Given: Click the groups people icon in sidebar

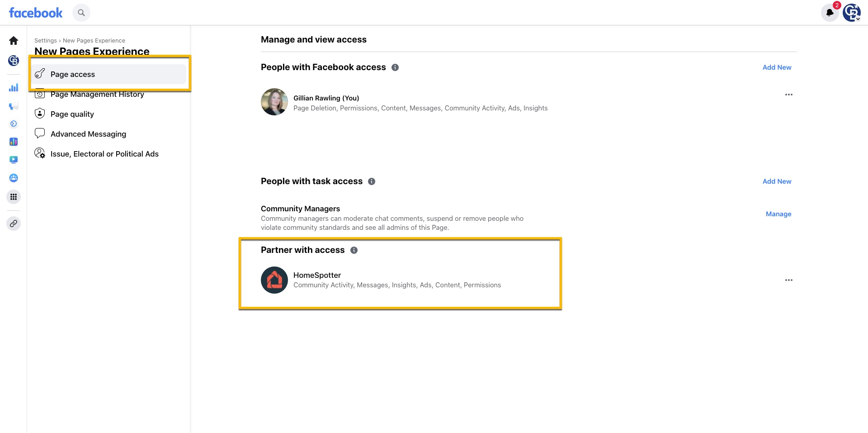Looking at the screenshot, I should (x=14, y=178).
